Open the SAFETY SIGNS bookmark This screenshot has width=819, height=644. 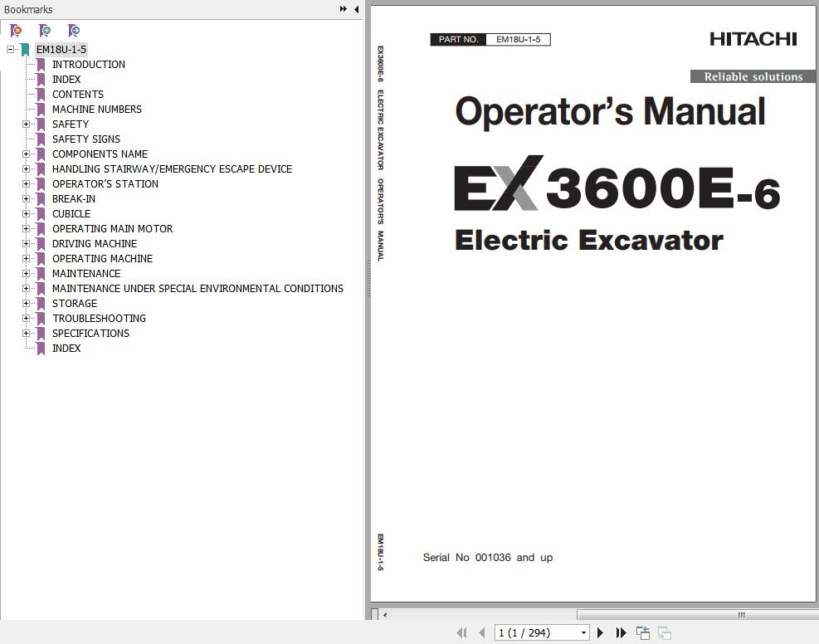(x=86, y=139)
